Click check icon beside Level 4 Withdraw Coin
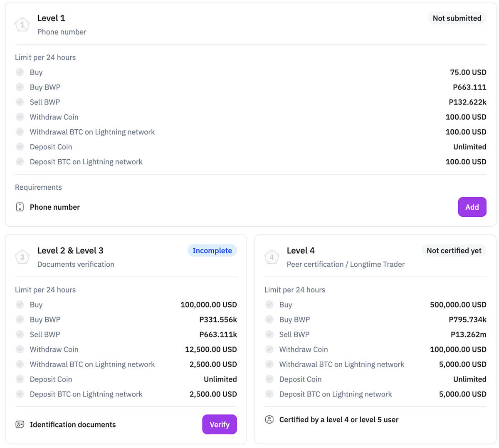 [269, 349]
